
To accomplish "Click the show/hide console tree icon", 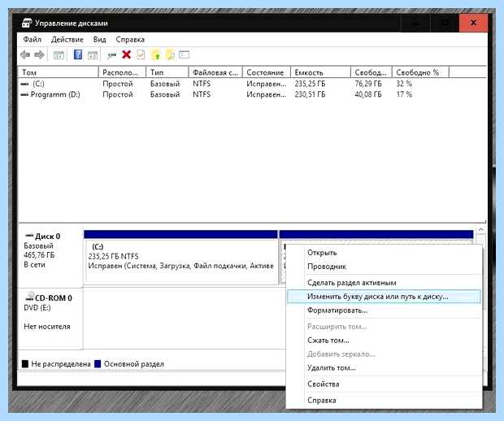I will coord(59,55).
